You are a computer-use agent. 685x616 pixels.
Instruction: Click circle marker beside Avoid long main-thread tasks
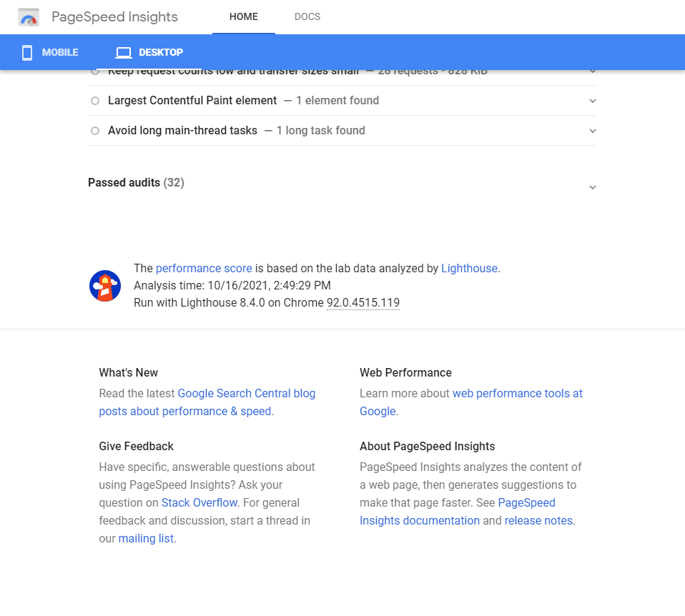click(95, 131)
